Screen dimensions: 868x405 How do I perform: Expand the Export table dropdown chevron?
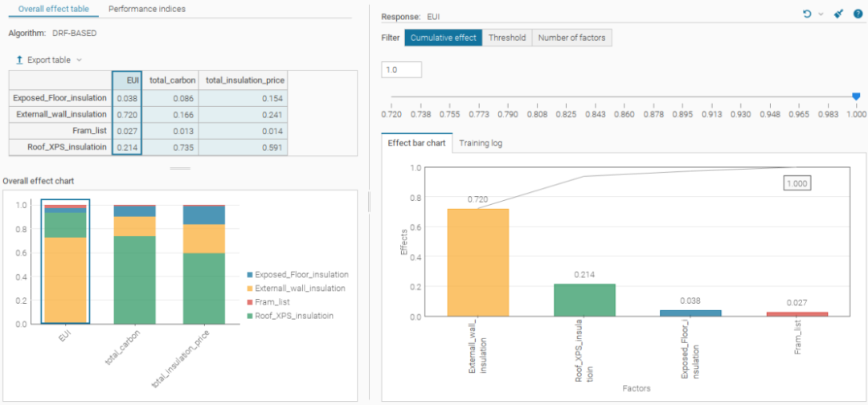click(x=79, y=60)
